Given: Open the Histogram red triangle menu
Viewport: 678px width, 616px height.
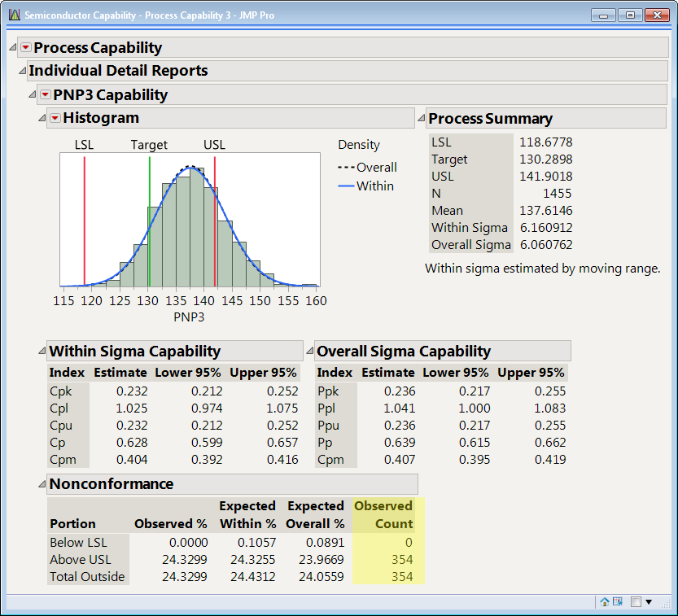Looking at the screenshot, I should 55,118.
